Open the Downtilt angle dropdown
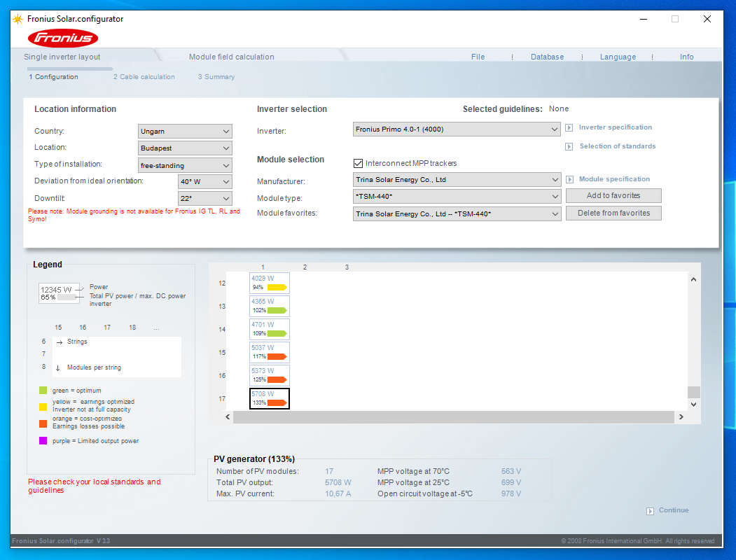Image resolution: width=736 pixels, height=560 pixels. 204,199
